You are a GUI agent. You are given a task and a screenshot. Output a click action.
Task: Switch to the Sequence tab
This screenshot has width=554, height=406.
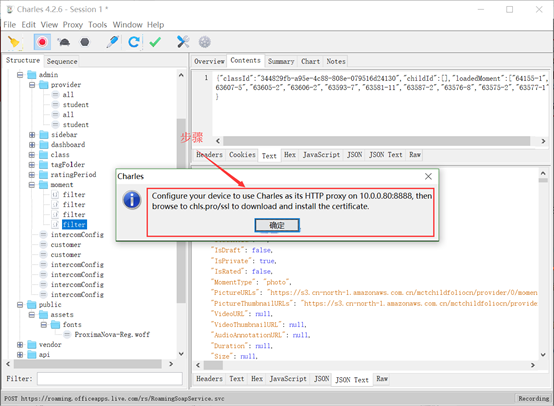tap(62, 61)
